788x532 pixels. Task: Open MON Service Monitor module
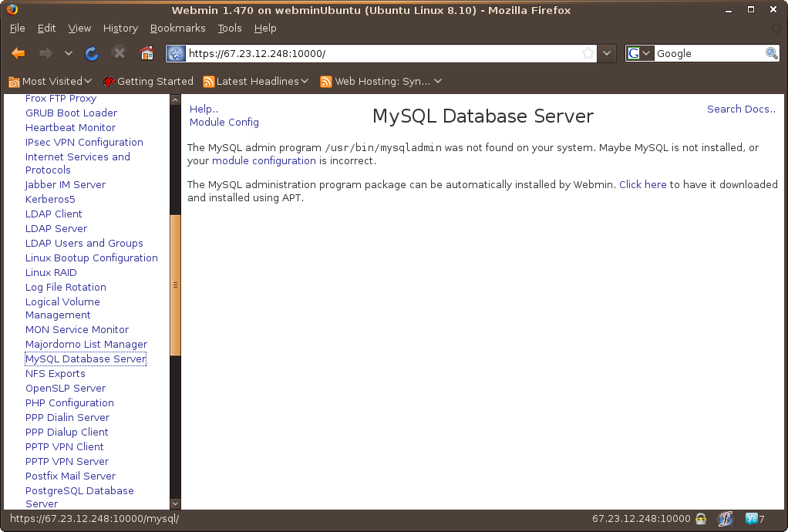tap(77, 329)
